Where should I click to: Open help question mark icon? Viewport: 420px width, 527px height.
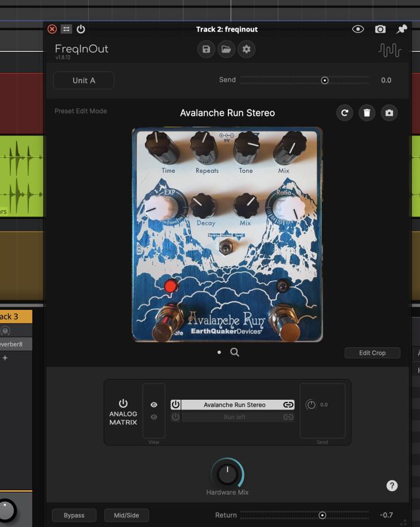tap(392, 486)
